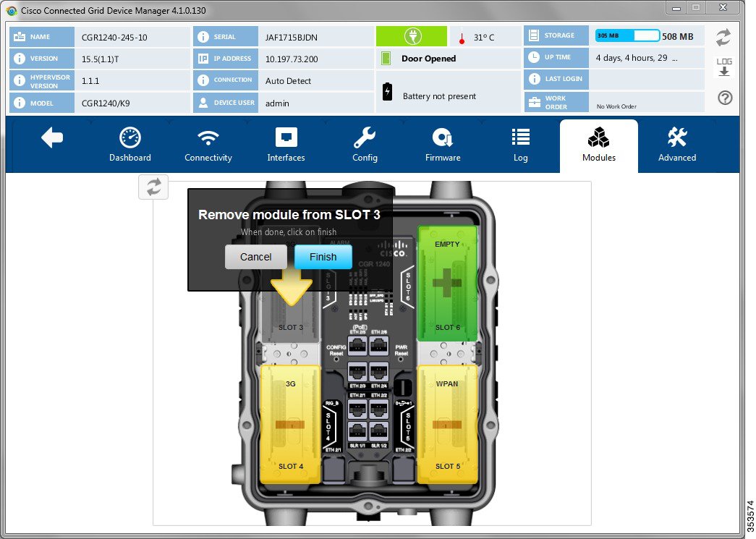Open the Dashboard tab
This screenshot has height=539, width=756.
130,145
